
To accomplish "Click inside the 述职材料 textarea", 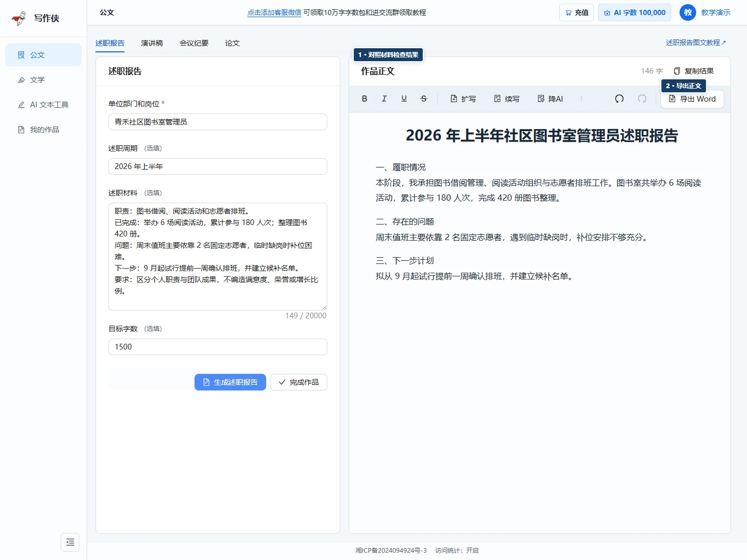I will tap(218, 257).
